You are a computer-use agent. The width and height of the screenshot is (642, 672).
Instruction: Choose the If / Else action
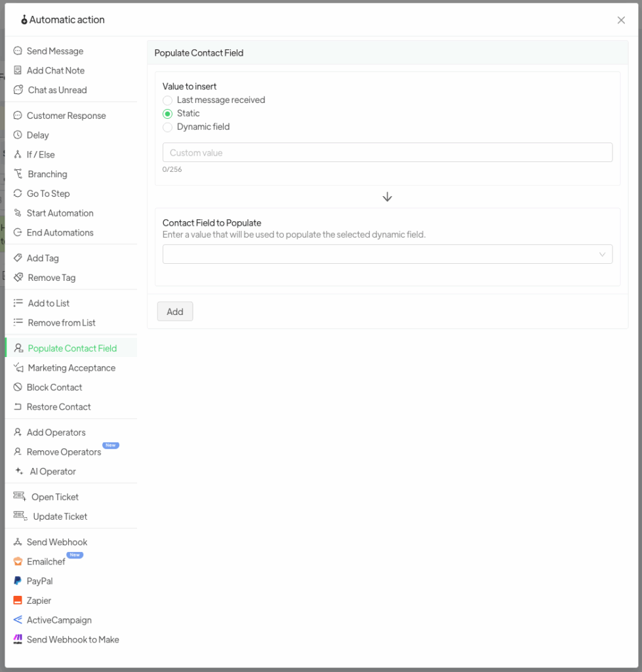click(41, 155)
